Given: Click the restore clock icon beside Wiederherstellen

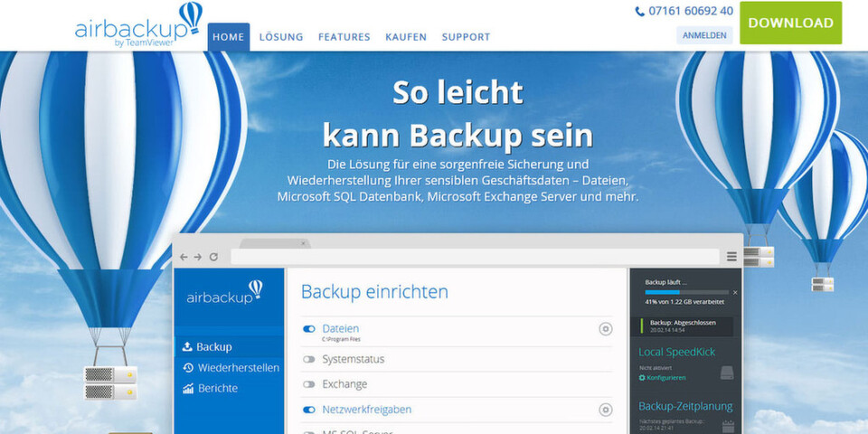Looking at the screenshot, I should pyautogui.click(x=188, y=368).
